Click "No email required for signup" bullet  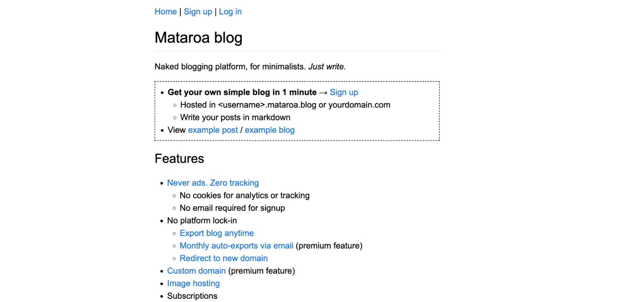(232, 208)
